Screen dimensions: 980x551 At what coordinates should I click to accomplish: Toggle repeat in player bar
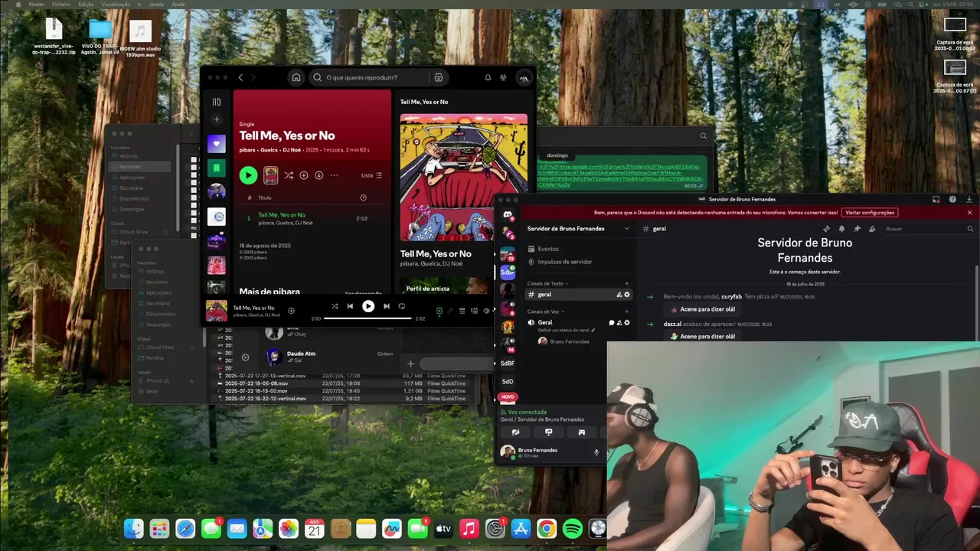402,306
